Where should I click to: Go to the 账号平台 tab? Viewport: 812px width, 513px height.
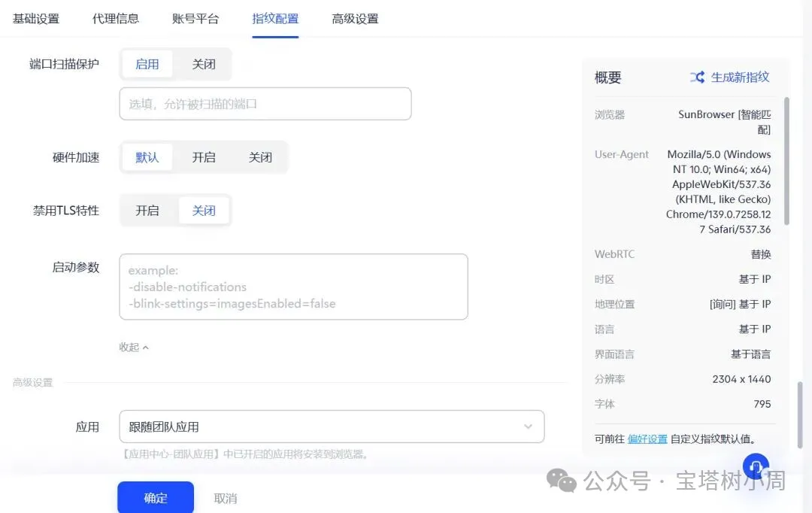tap(195, 19)
